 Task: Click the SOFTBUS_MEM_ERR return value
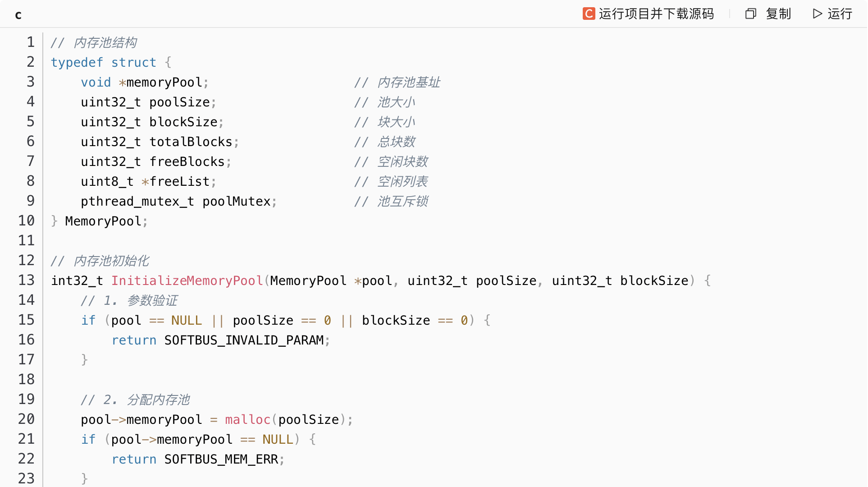click(x=221, y=459)
